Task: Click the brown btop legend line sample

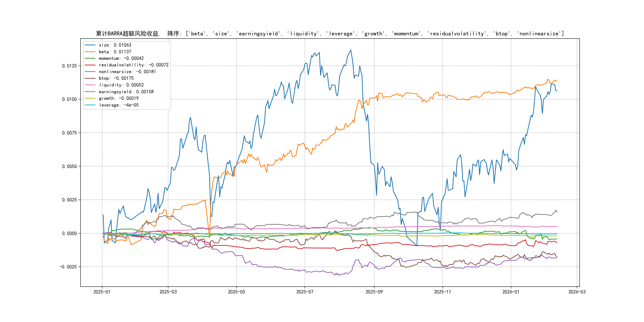Action: 90,78
